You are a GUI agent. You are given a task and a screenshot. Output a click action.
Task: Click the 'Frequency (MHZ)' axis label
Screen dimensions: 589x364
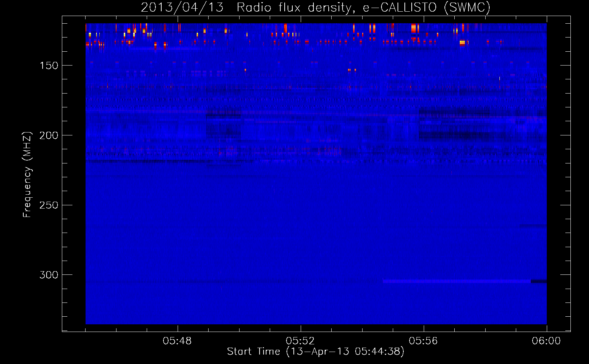27,175
